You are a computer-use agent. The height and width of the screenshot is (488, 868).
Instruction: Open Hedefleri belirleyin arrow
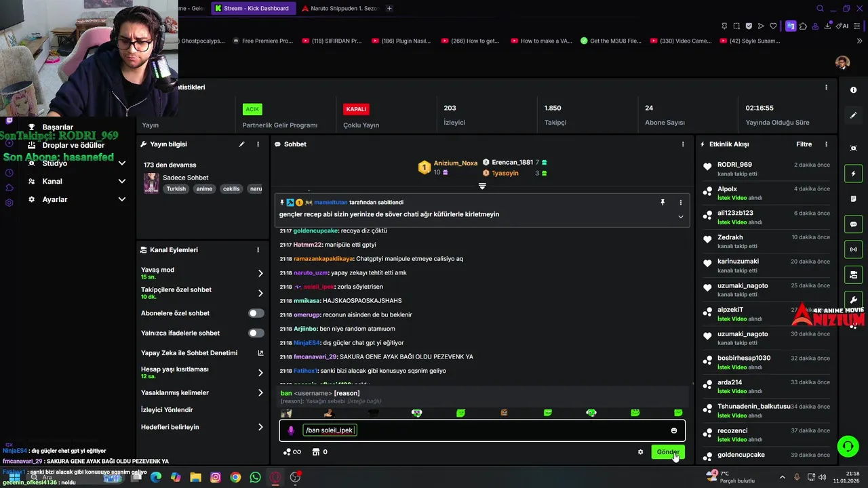click(260, 427)
